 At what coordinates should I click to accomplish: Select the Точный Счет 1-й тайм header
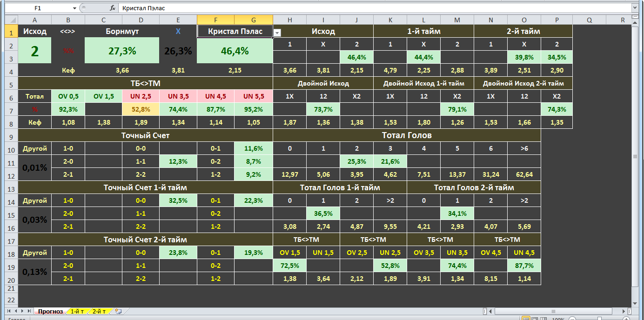(x=146, y=188)
